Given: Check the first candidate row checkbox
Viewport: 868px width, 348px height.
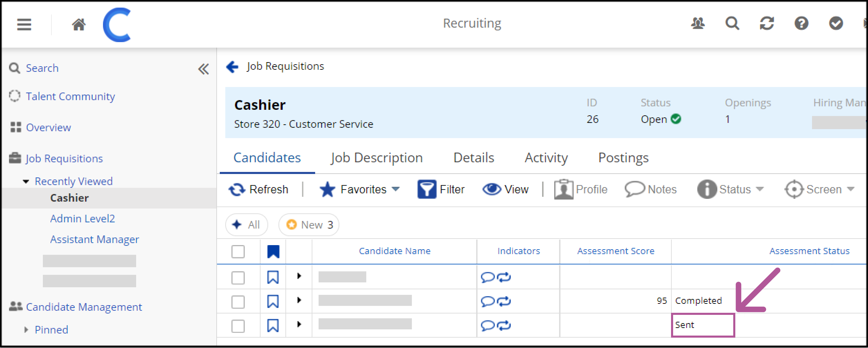Looking at the screenshot, I should [x=238, y=278].
